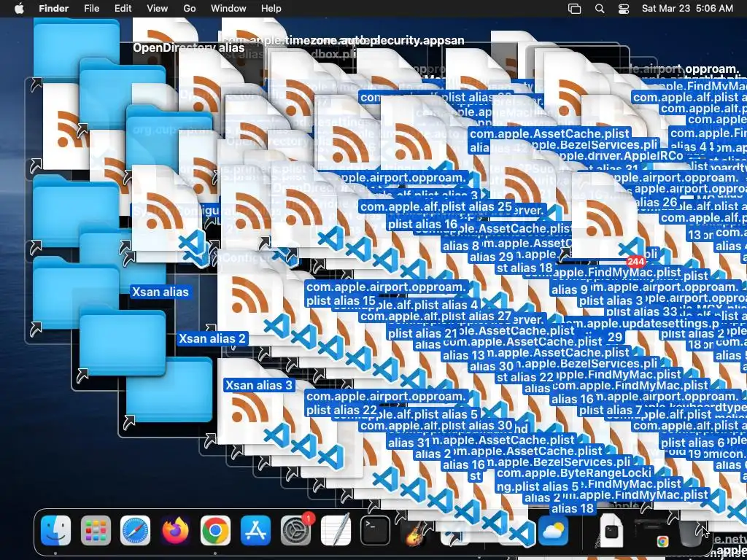747x560 pixels.
Task: Open the Help menu
Action: [x=271, y=9]
